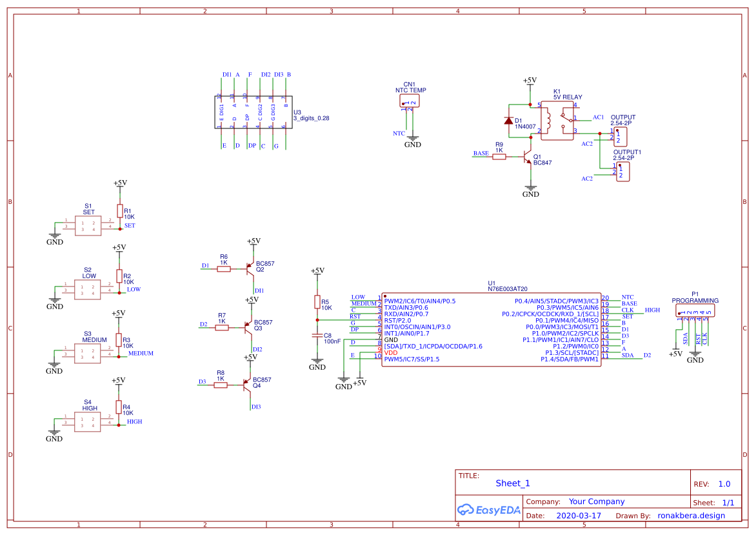Click the LOW switch S2
756x535 pixels.
point(88,289)
